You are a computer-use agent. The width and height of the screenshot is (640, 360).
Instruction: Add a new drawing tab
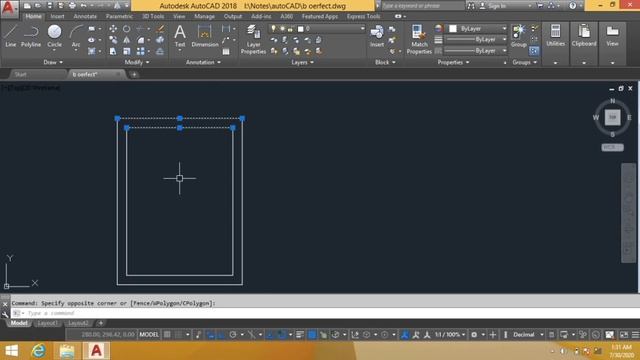click(134, 74)
